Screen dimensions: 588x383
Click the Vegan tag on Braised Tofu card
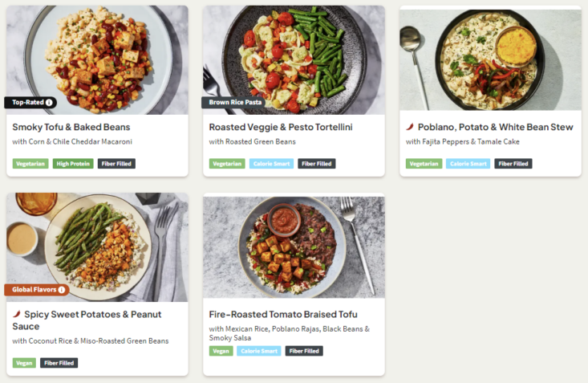(221, 351)
